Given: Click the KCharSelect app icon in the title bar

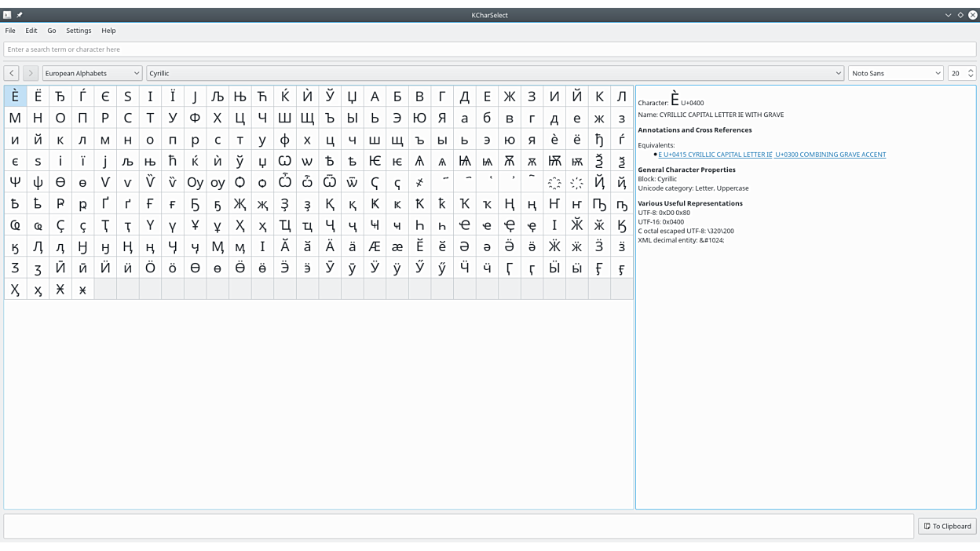Looking at the screenshot, I should point(7,15).
